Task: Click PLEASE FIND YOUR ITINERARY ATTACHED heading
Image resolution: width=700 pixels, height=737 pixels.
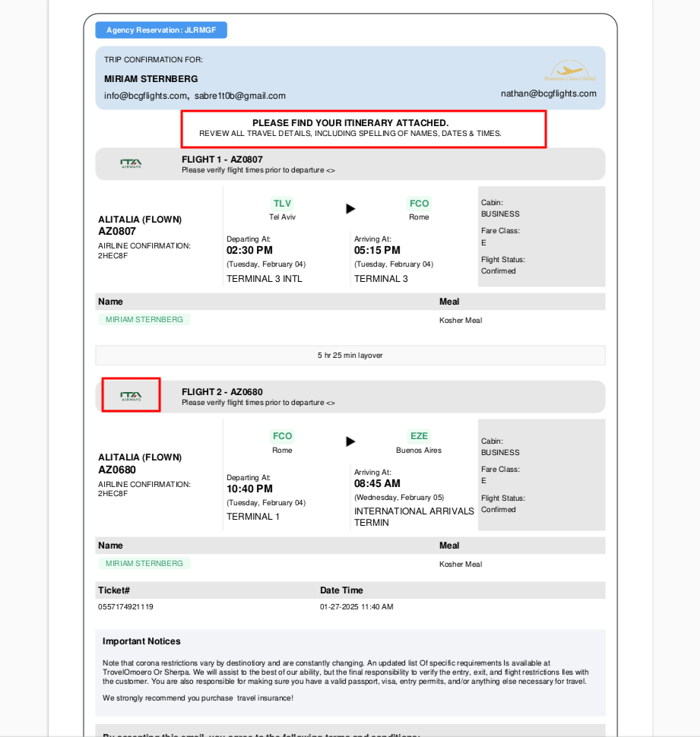Action: tap(350, 123)
